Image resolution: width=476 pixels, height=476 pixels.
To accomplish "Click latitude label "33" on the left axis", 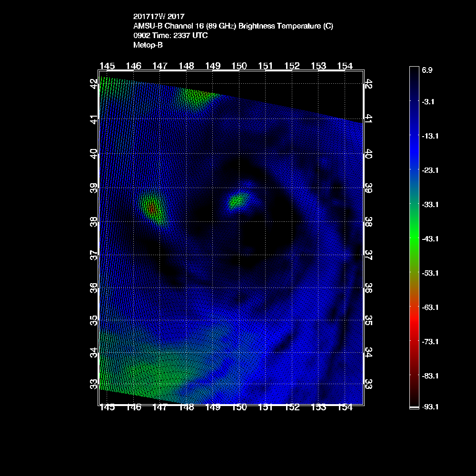I will tap(94, 384).
